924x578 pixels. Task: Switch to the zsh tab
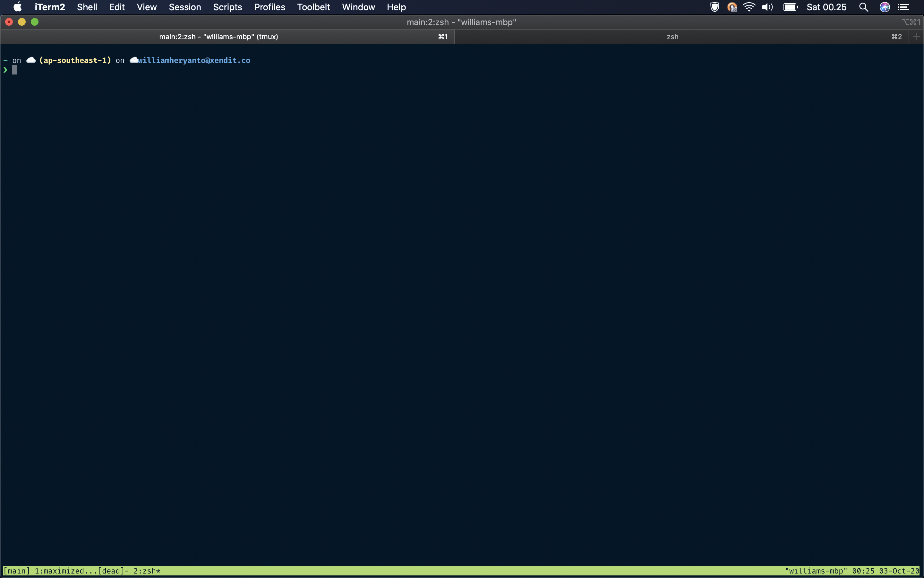pyautogui.click(x=681, y=37)
